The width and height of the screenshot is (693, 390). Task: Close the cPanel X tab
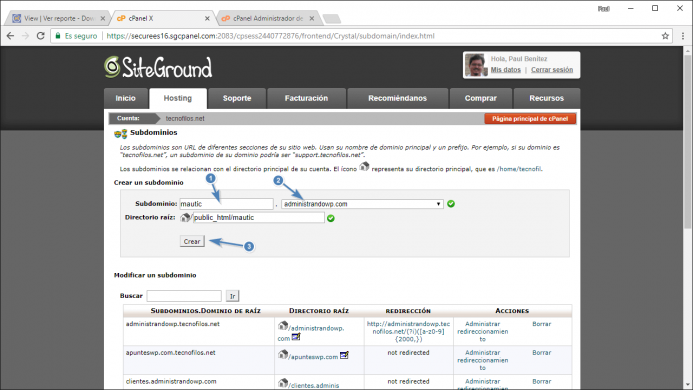(x=207, y=19)
